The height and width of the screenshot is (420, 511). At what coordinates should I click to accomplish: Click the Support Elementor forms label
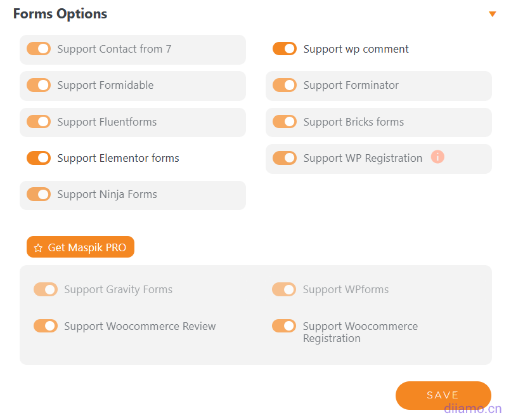tap(118, 158)
